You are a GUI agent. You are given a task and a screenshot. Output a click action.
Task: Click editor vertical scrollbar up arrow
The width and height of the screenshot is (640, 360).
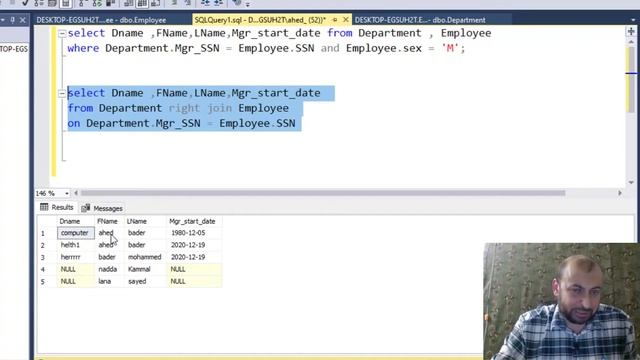631,42
